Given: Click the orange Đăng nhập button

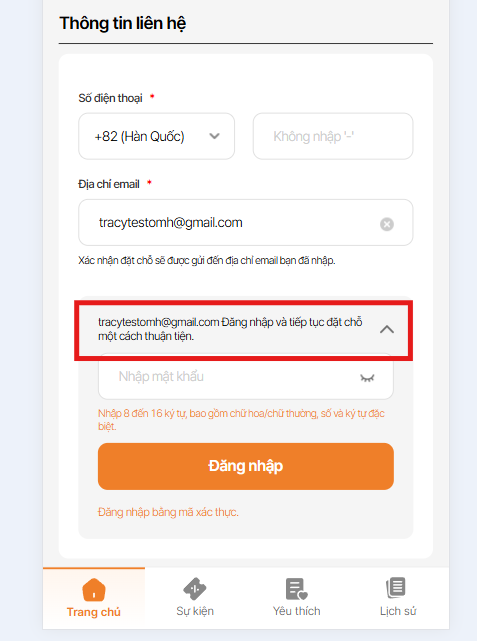Looking at the screenshot, I should [246, 466].
